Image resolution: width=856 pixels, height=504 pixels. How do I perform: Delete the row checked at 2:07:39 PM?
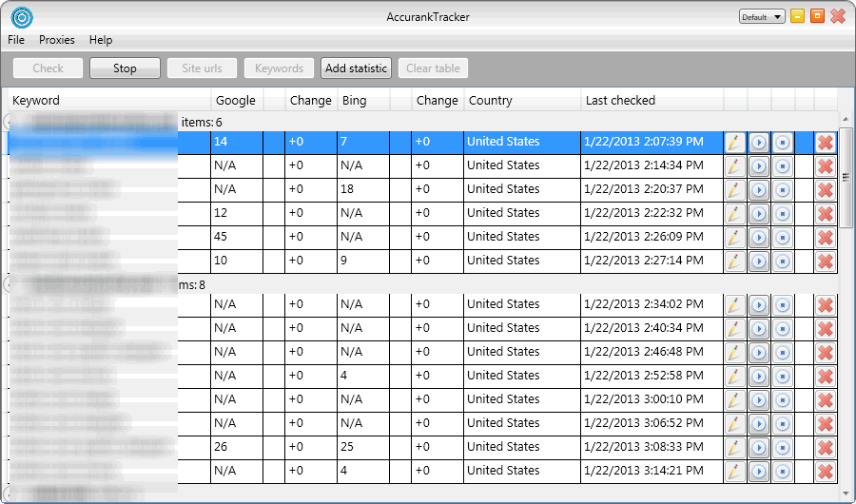tap(826, 143)
